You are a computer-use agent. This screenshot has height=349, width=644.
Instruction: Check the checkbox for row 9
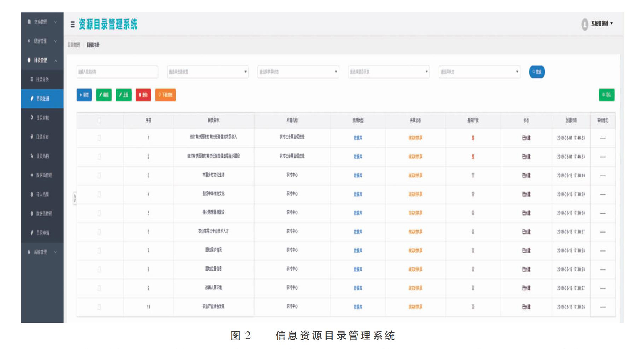pos(99,288)
